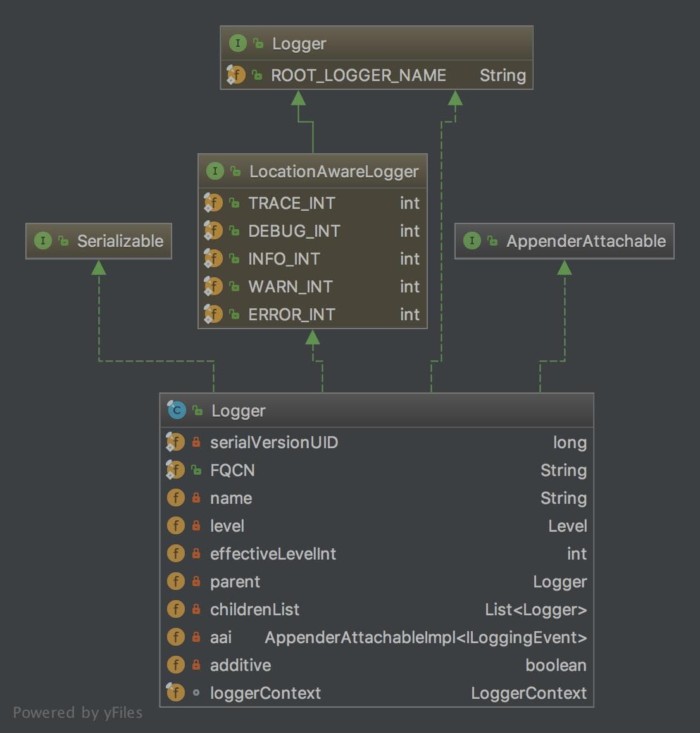The height and width of the screenshot is (733, 700).
Task: Select the AppenderAttachable interface node
Action: [564, 241]
